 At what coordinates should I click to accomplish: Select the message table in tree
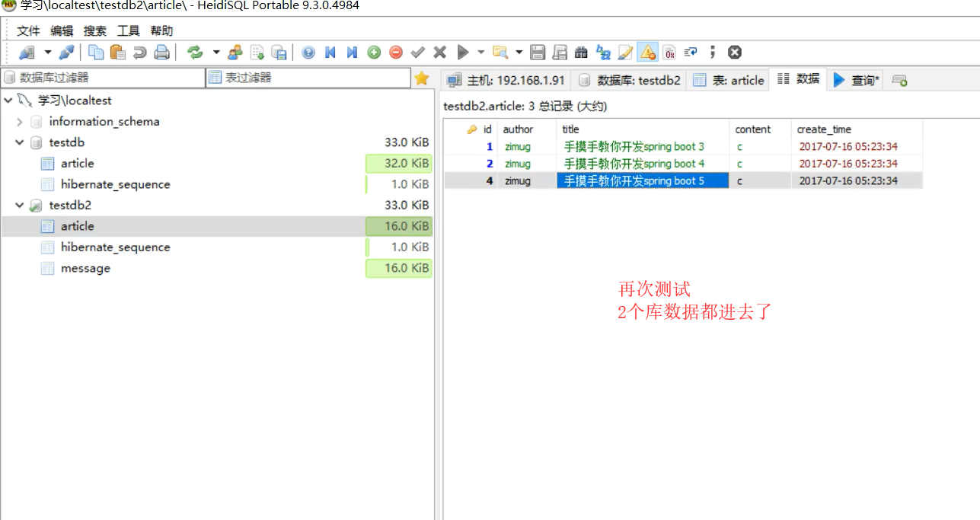click(x=85, y=268)
